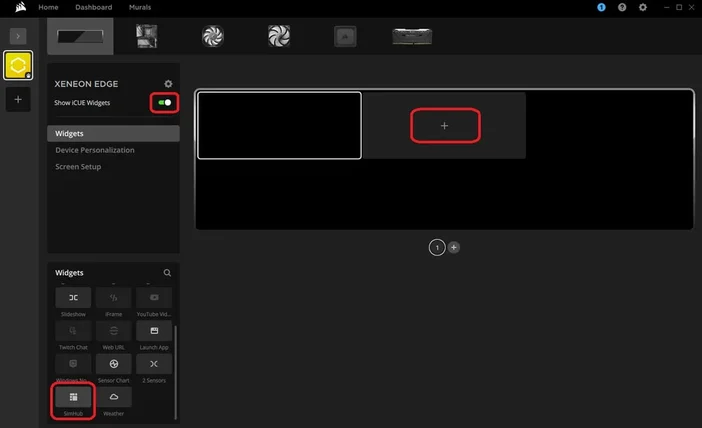Click the widgets list scrollbar
702x428 pixels.
[x=176, y=372]
